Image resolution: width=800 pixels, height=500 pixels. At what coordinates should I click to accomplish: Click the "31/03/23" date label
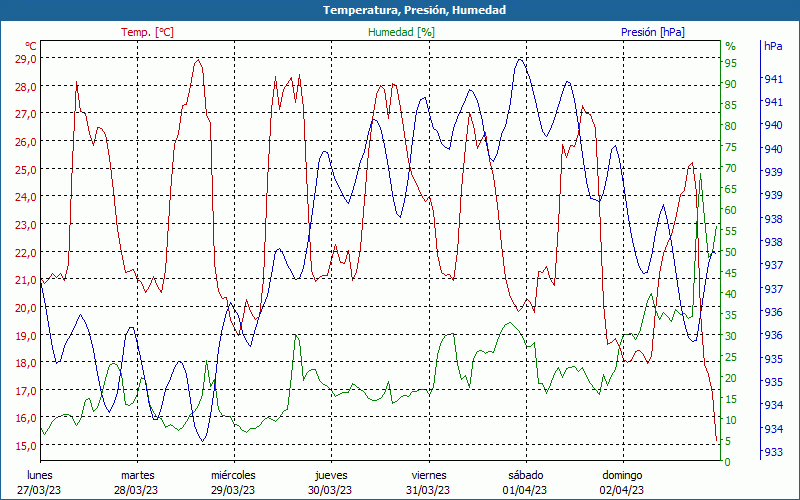tap(428, 490)
